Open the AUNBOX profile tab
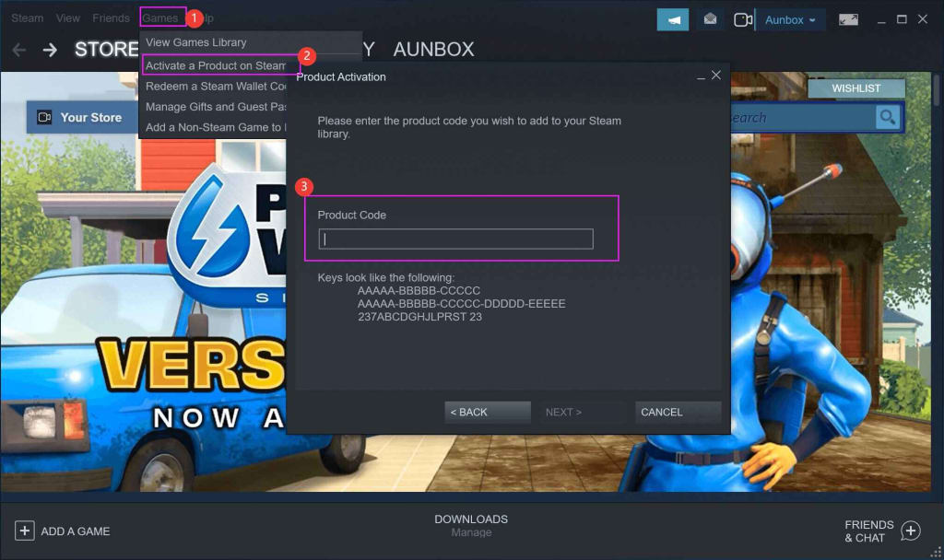Image resolution: width=944 pixels, height=560 pixels. (433, 50)
